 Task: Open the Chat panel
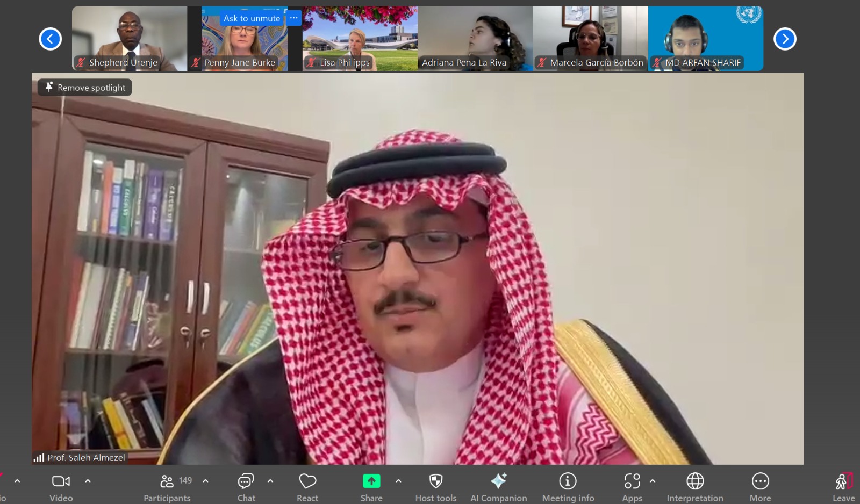click(246, 481)
